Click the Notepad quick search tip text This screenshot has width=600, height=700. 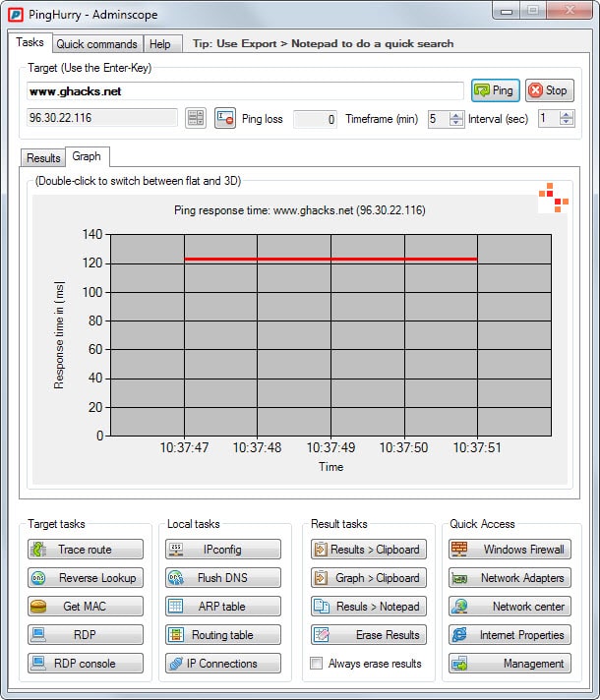[323, 43]
